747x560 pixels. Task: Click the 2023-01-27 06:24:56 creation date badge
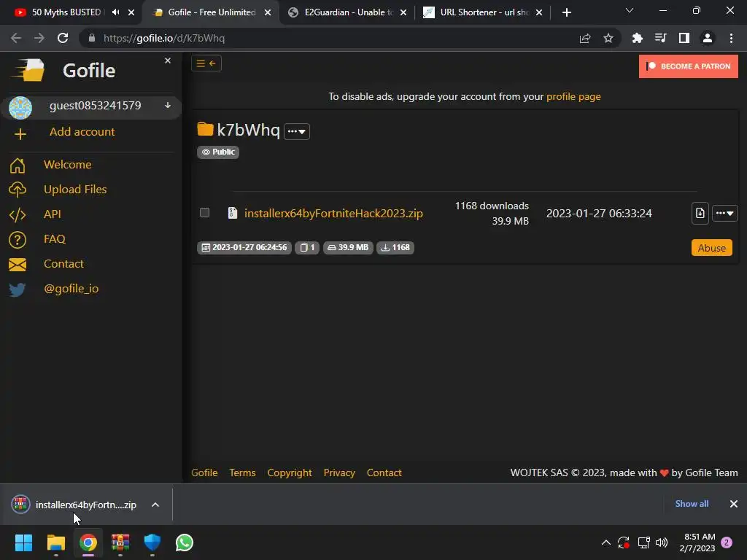244,248
